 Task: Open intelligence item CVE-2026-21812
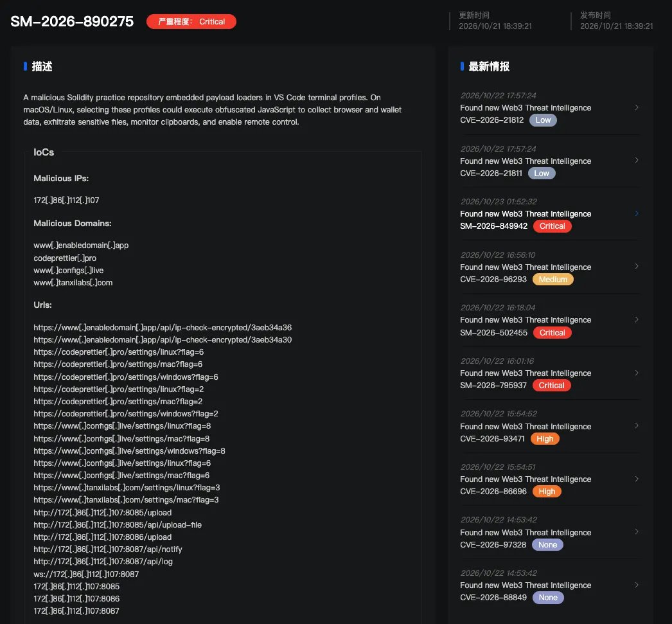pos(550,108)
